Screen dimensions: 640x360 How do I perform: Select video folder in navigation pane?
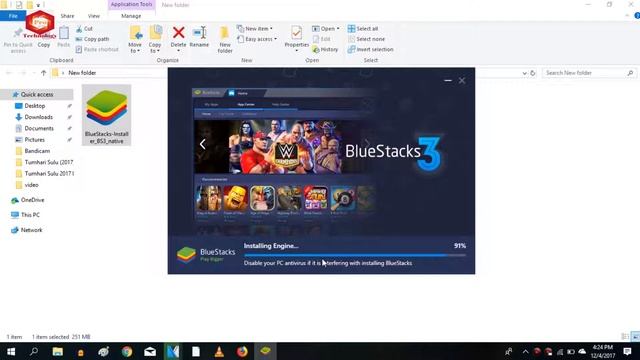click(x=31, y=185)
